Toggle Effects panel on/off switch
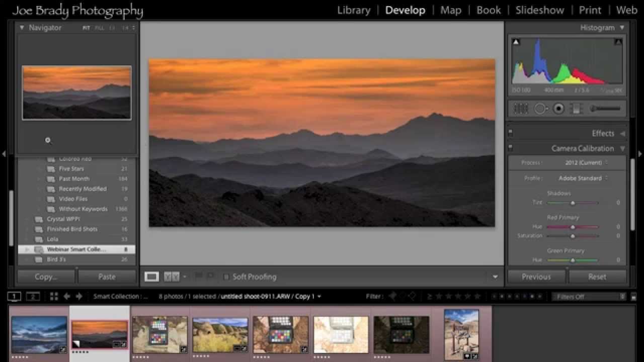 510,133
